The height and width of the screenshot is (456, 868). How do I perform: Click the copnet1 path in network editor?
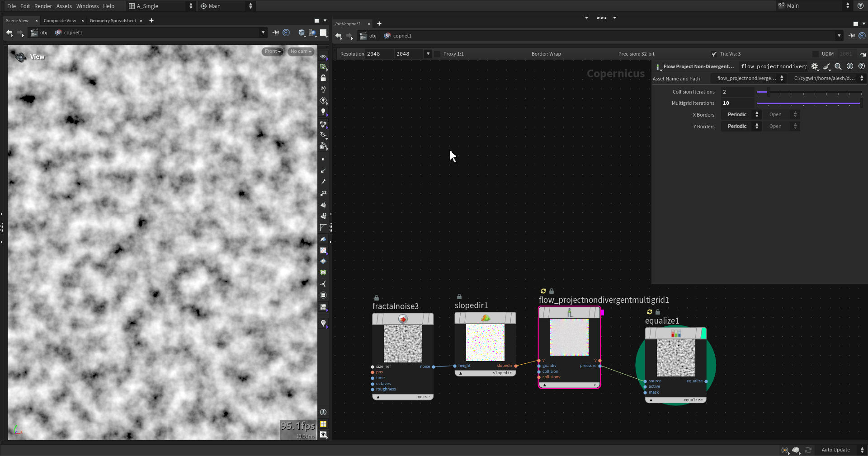pyautogui.click(x=402, y=36)
